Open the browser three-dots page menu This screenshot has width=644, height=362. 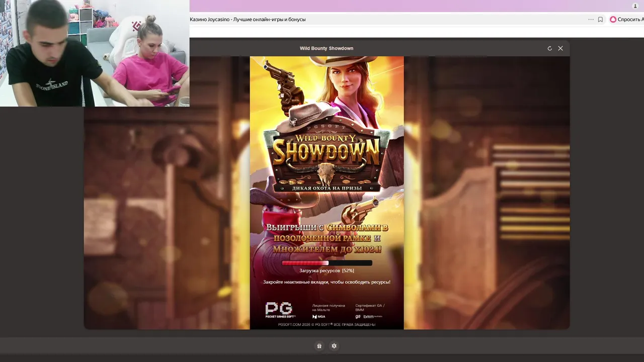[x=591, y=20]
